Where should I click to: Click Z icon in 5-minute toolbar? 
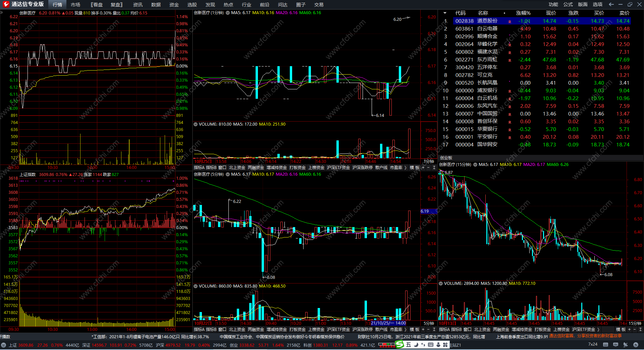434,330
